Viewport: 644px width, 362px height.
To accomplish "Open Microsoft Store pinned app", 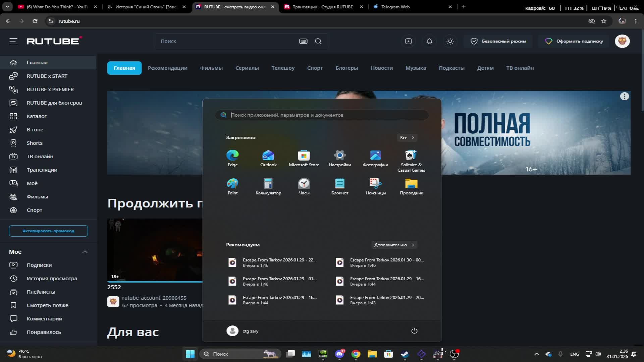I will [304, 158].
